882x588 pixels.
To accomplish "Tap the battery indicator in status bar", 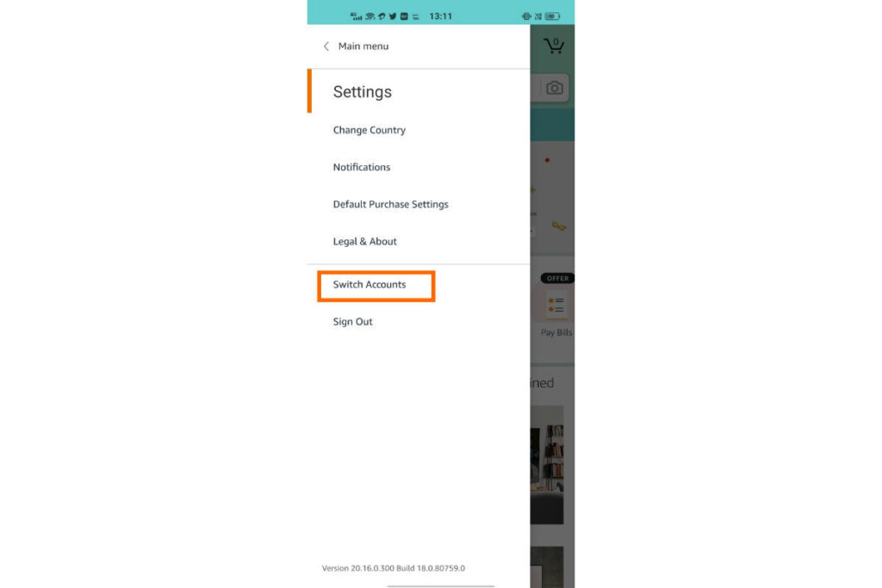I will click(x=552, y=16).
